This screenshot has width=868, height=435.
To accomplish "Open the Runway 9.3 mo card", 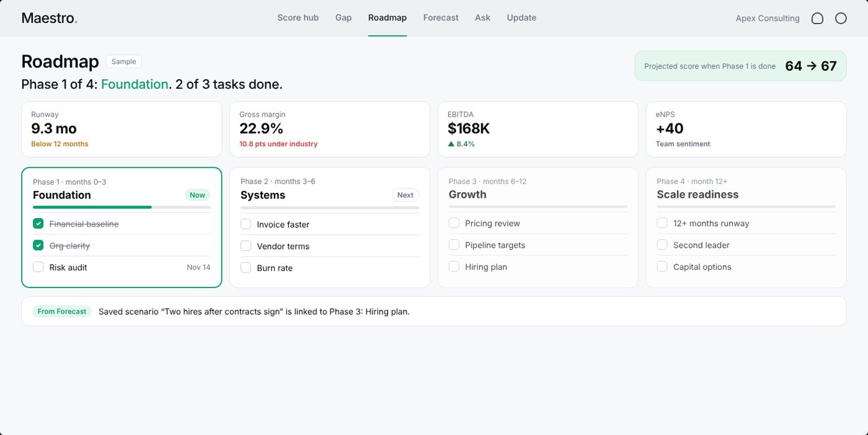I will click(122, 129).
